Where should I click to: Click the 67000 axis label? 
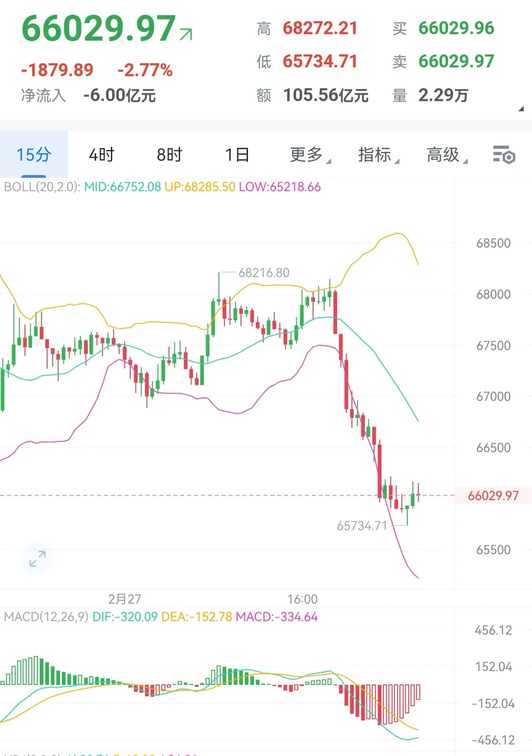[x=493, y=397]
